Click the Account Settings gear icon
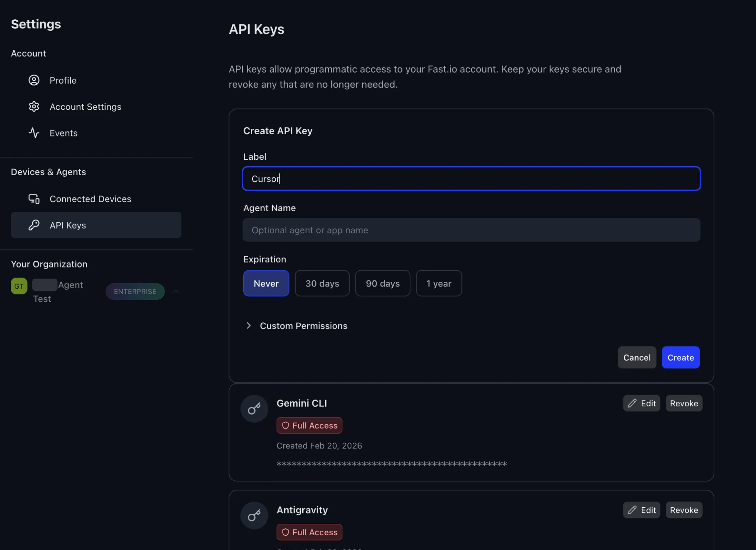The image size is (756, 550). tap(34, 106)
